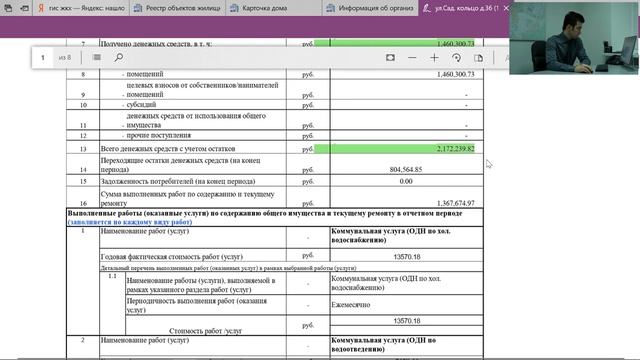
Task: Rotate the PDF pages
Action: click(456, 58)
